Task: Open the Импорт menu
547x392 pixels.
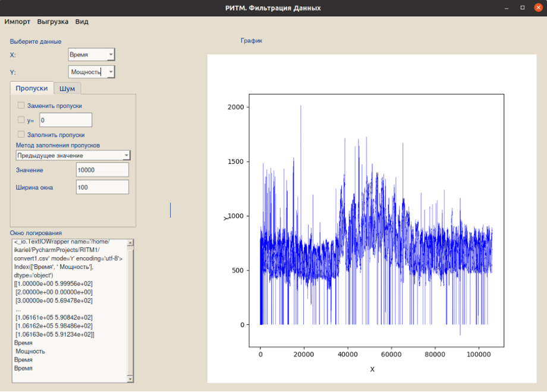Action: pos(17,22)
